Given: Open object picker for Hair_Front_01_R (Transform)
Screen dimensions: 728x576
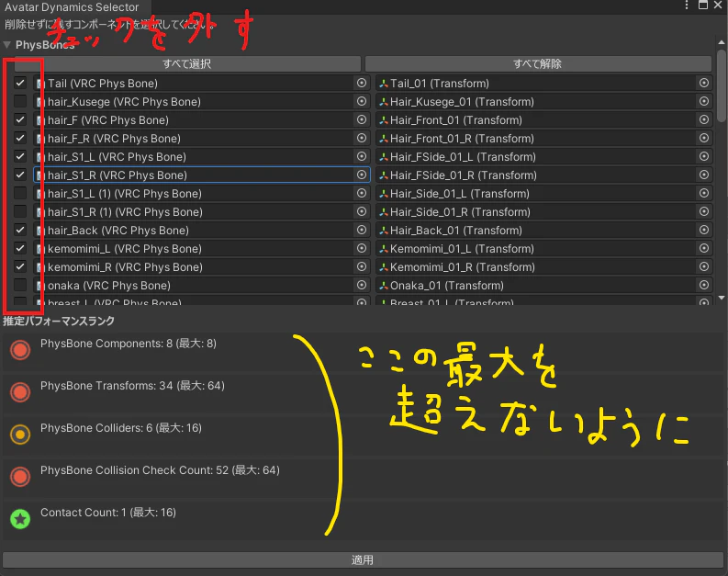Looking at the screenshot, I should click(704, 138).
